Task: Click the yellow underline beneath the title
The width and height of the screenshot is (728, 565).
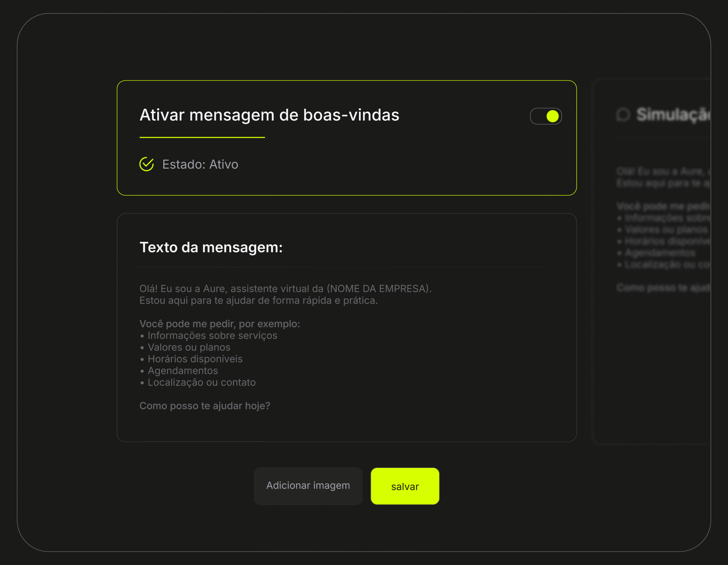Action: (x=202, y=137)
